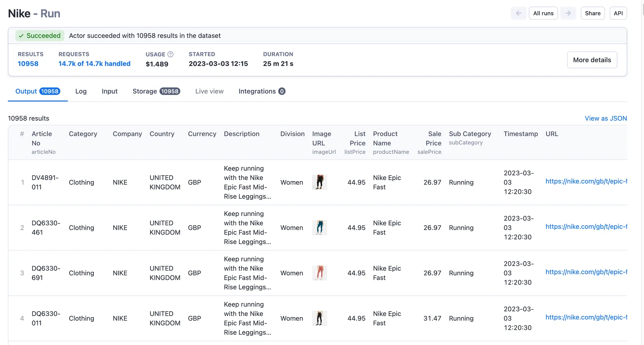Open the 10958 results count link
This screenshot has width=644, height=345.
click(28, 64)
